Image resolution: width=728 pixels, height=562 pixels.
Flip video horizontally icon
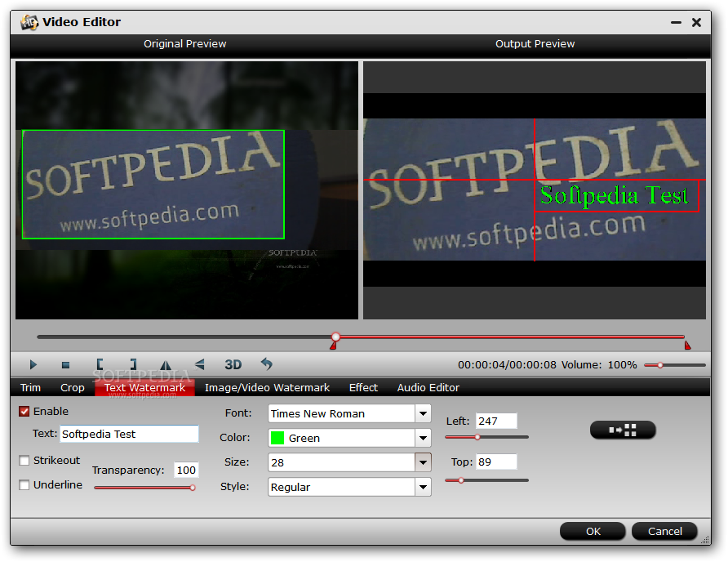(x=166, y=365)
